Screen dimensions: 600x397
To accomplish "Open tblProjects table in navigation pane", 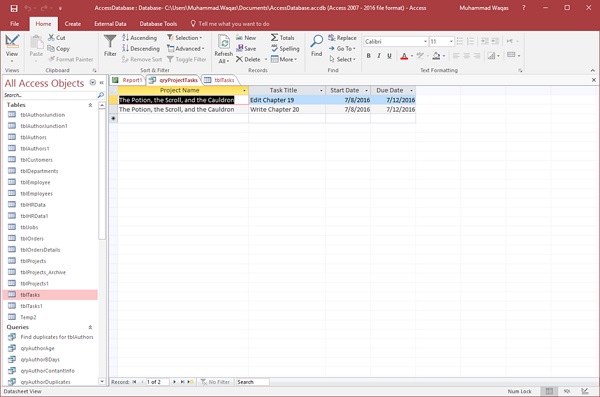I will pyautogui.click(x=33, y=261).
